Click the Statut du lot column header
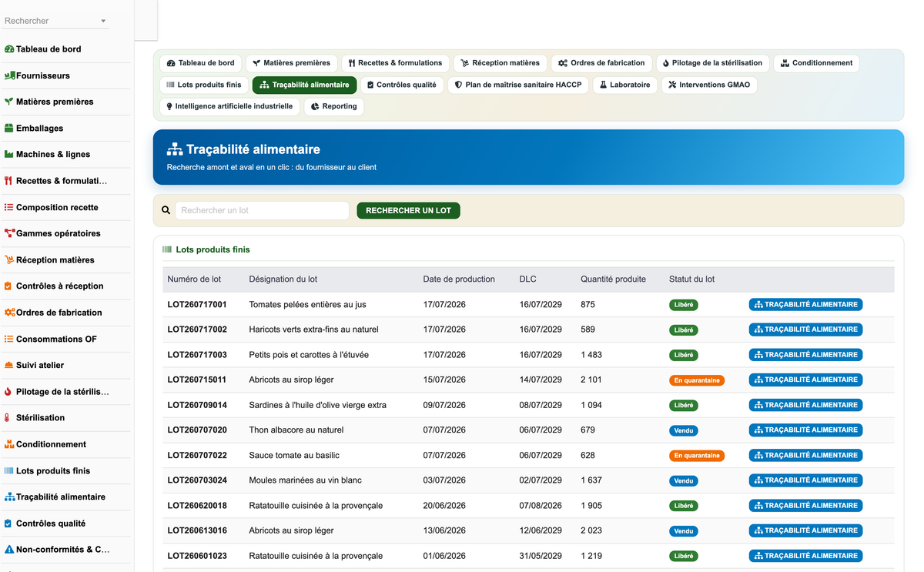Viewport: 924px width, 572px height. click(691, 279)
